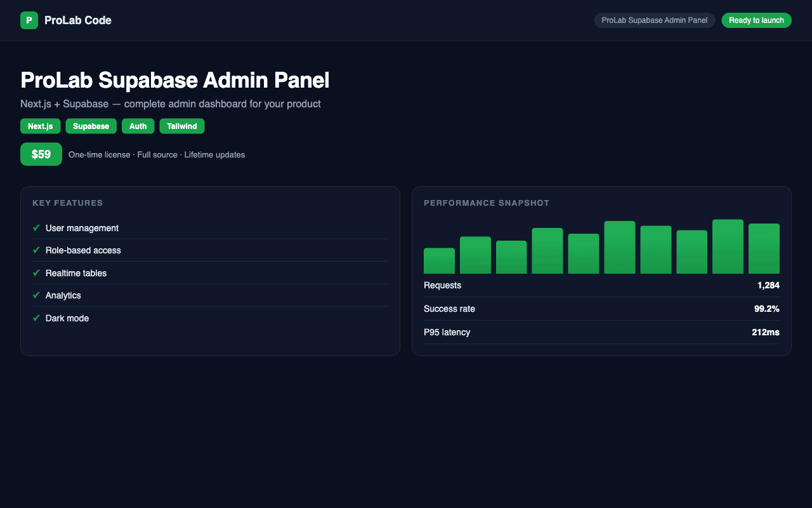This screenshot has width=812, height=508.
Task: Click the 212ms latency value
Action: pos(766,332)
